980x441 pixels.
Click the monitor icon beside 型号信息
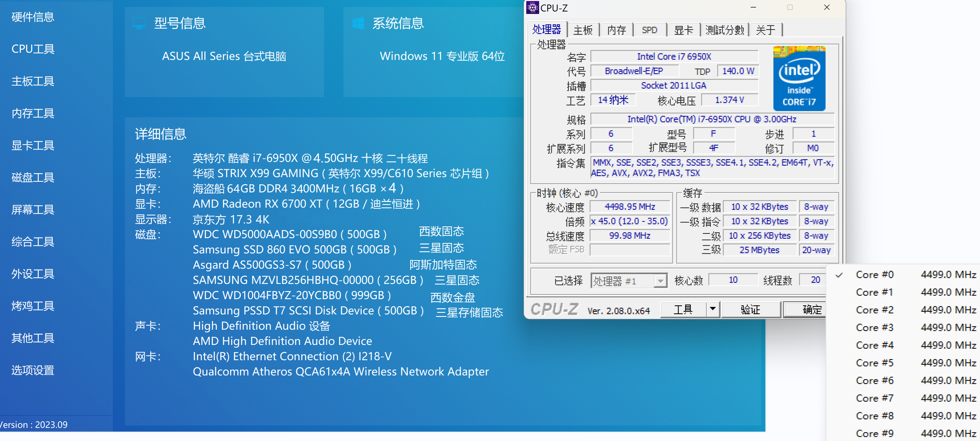tap(139, 23)
